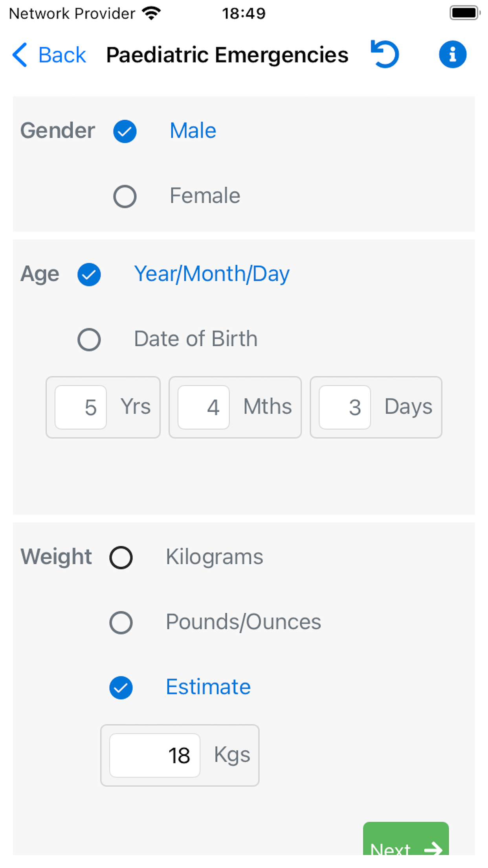
Task: Click the arrow on the Next button
Action: [433, 849]
